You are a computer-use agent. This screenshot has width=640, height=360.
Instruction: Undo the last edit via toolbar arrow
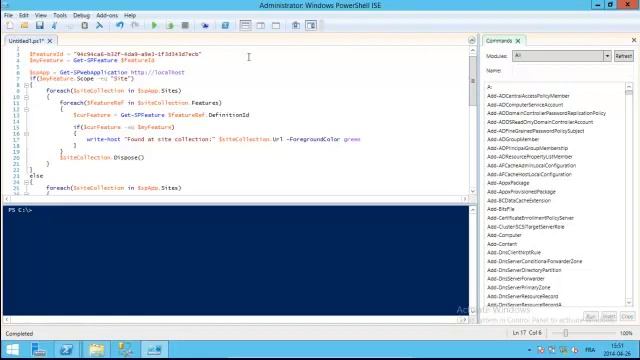[x=120, y=25]
